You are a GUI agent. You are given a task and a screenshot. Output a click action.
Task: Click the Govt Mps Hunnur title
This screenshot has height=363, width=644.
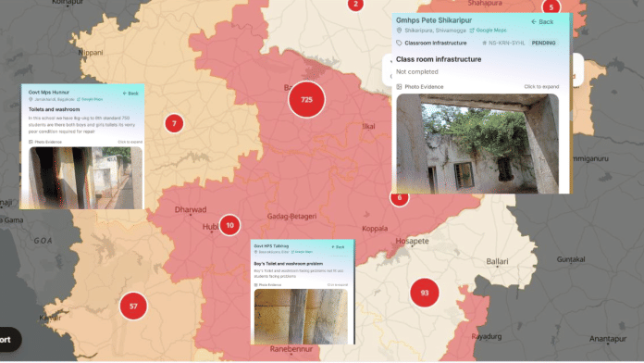click(x=48, y=93)
